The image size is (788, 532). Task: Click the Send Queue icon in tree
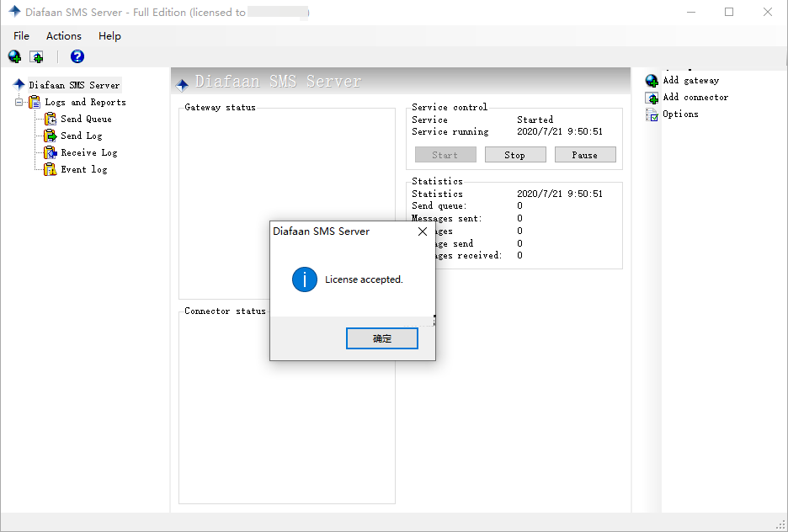[x=51, y=119]
